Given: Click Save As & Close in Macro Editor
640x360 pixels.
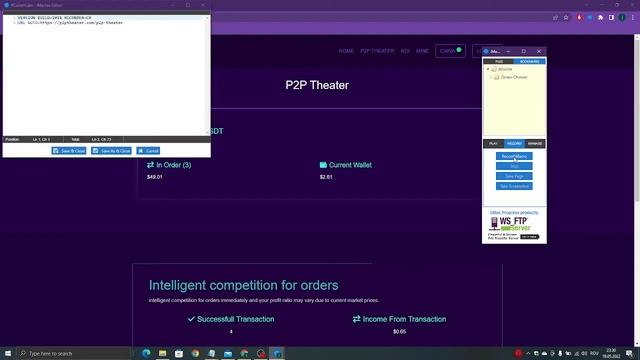Looking at the screenshot, I should 111,151.
